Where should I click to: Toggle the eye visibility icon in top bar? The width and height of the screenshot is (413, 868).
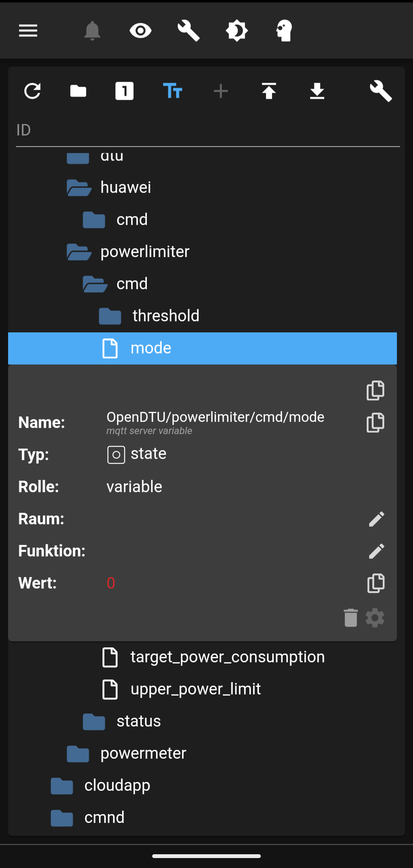pyautogui.click(x=140, y=31)
